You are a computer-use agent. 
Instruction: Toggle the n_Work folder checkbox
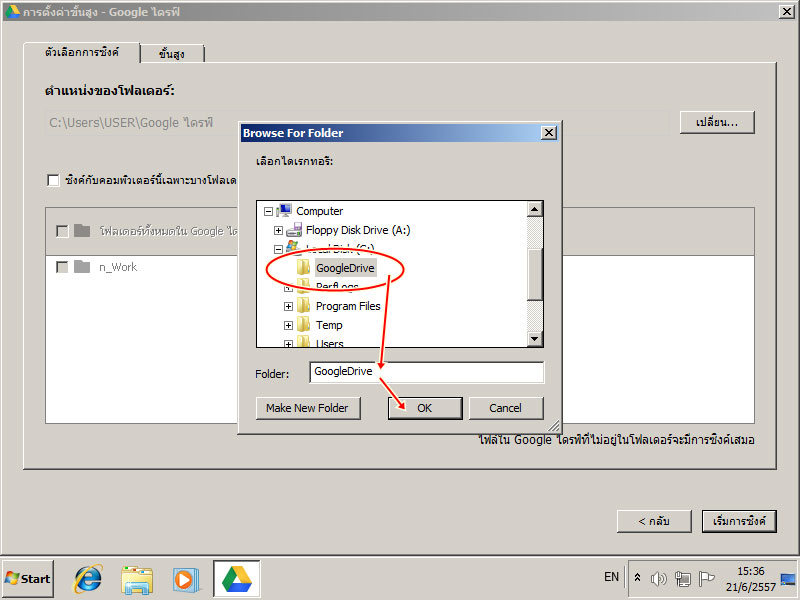coord(62,267)
